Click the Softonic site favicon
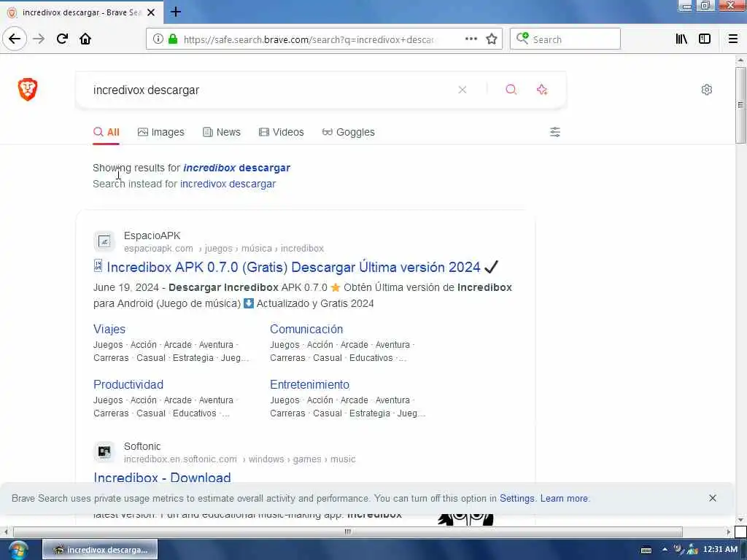The height and width of the screenshot is (560, 747). pos(104,452)
